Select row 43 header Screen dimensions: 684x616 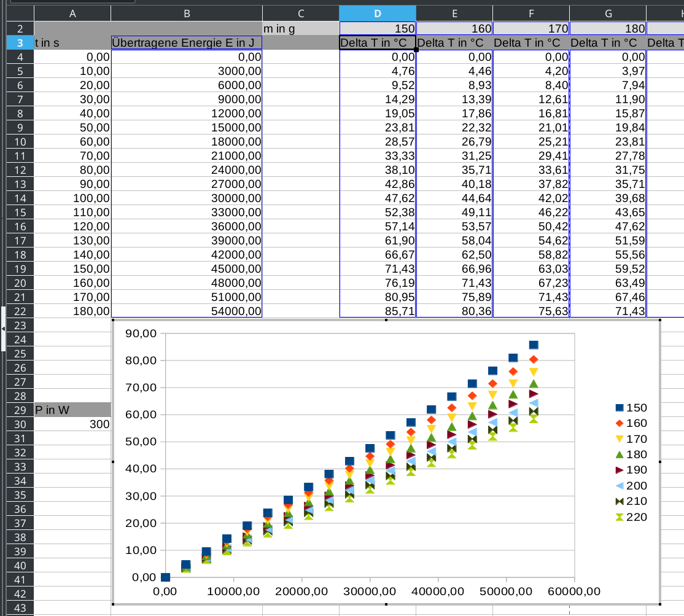click(x=20, y=608)
